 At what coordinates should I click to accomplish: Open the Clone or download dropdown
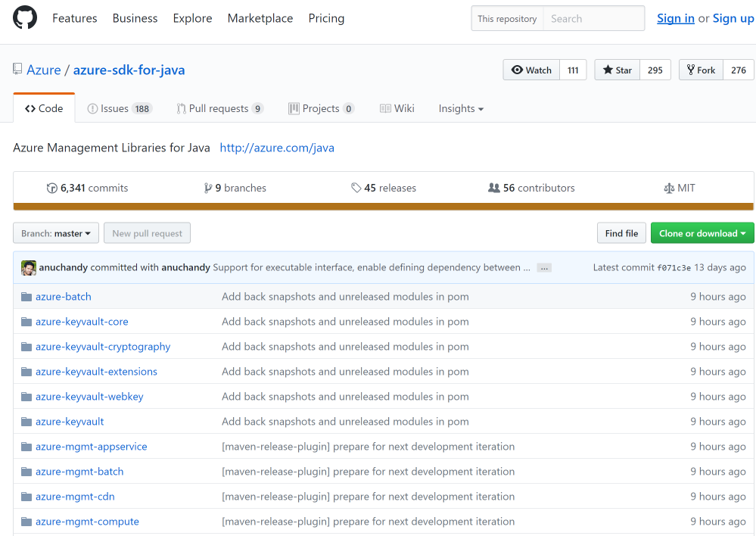702,233
